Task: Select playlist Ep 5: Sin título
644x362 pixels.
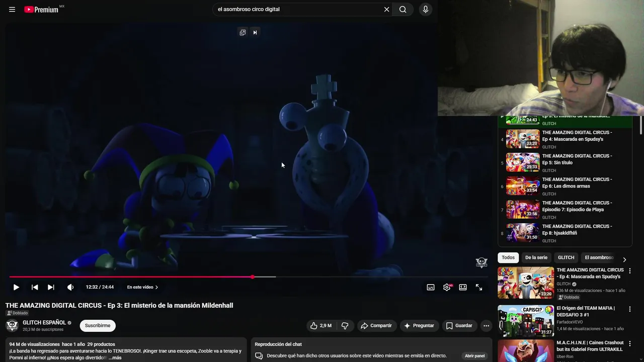Action: click(x=565, y=162)
